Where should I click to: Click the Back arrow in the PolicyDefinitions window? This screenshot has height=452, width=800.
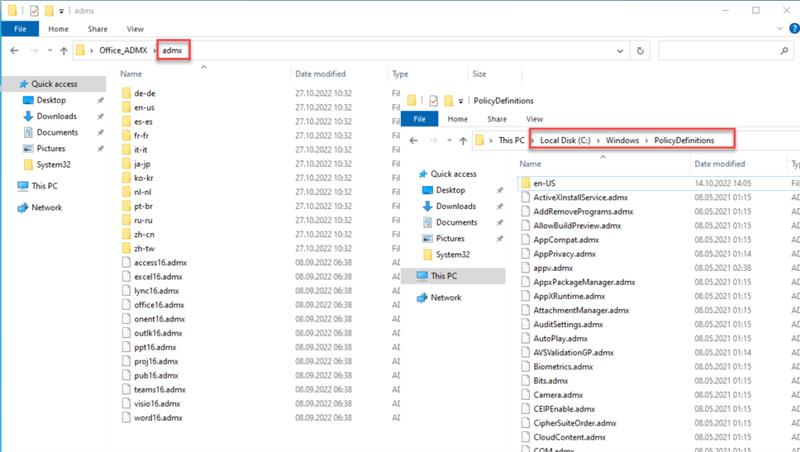pos(414,140)
